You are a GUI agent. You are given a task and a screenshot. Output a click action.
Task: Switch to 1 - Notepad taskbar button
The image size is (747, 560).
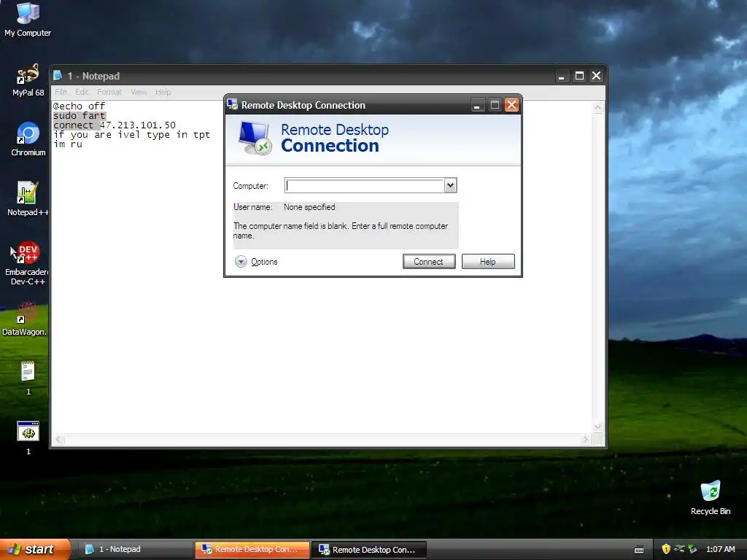(x=136, y=550)
